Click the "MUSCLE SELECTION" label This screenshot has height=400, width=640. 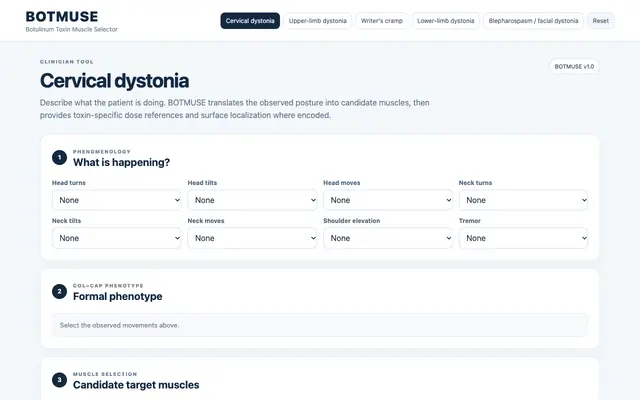[105, 374]
